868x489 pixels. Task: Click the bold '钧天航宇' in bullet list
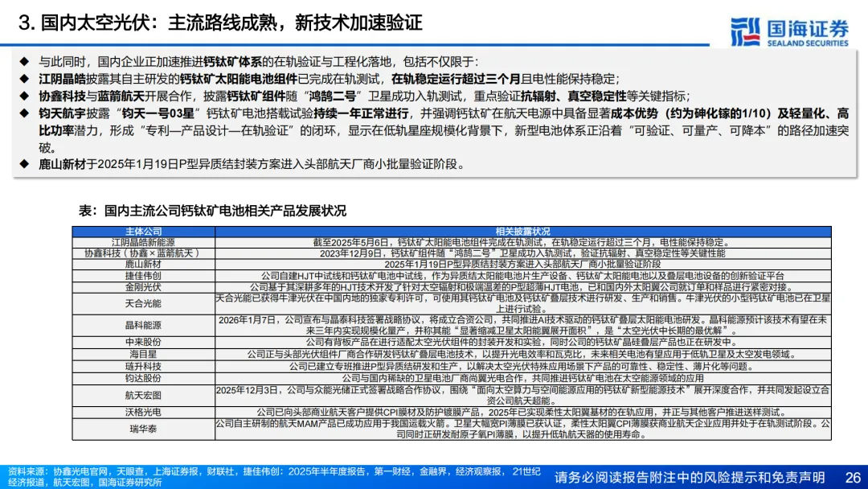tap(62, 113)
